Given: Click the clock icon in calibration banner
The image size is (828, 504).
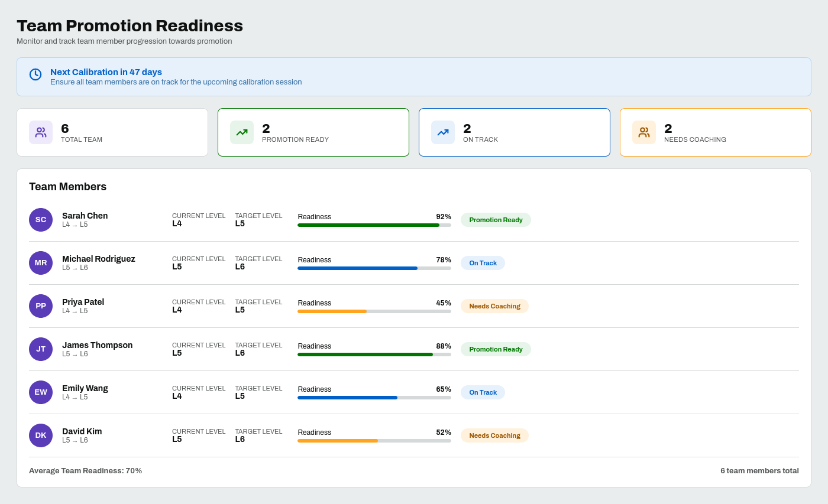Looking at the screenshot, I should pos(35,74).
